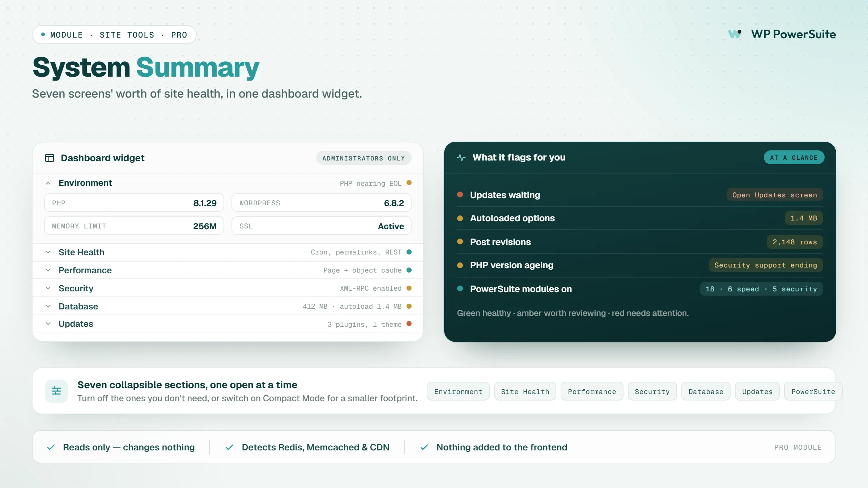Click the pulse icon beside What it flags

461,158
